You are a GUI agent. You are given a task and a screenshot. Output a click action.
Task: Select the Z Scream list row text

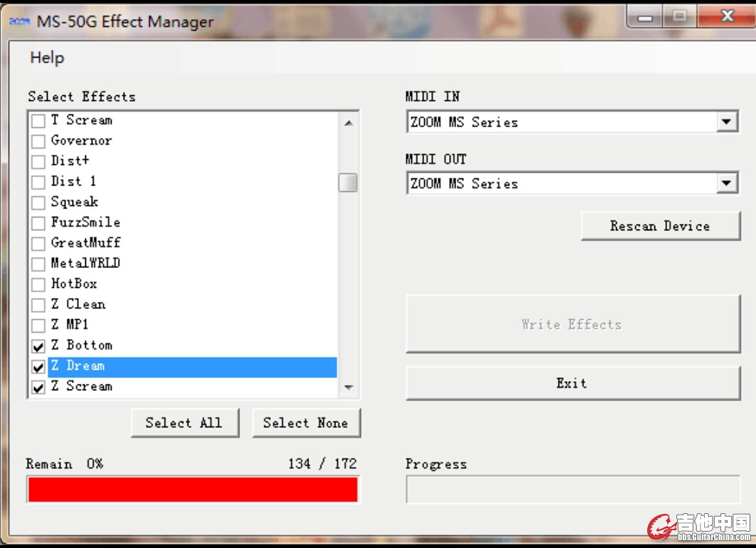82,386
